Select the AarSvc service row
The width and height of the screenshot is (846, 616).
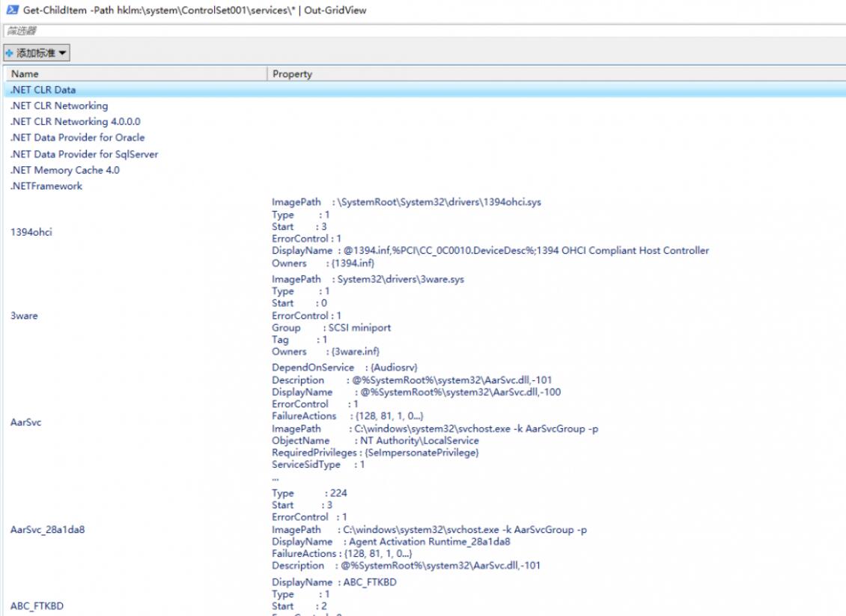click(x=26, y=422)
